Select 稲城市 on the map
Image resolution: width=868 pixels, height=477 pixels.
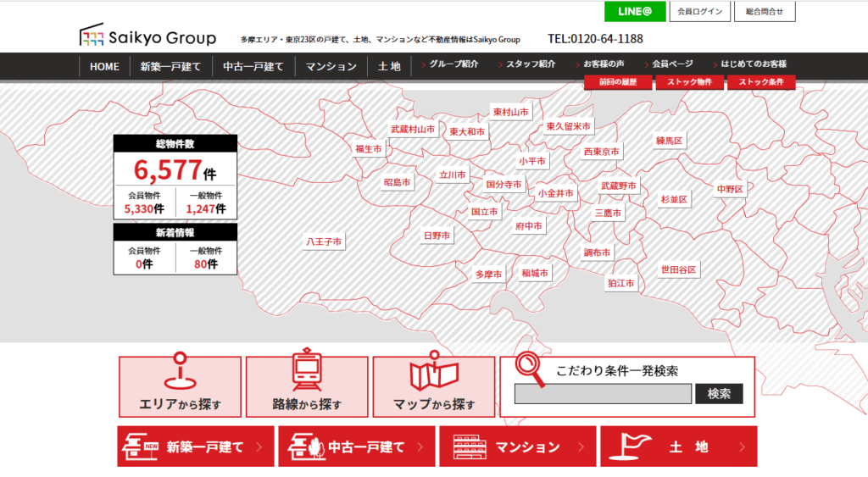535,274
